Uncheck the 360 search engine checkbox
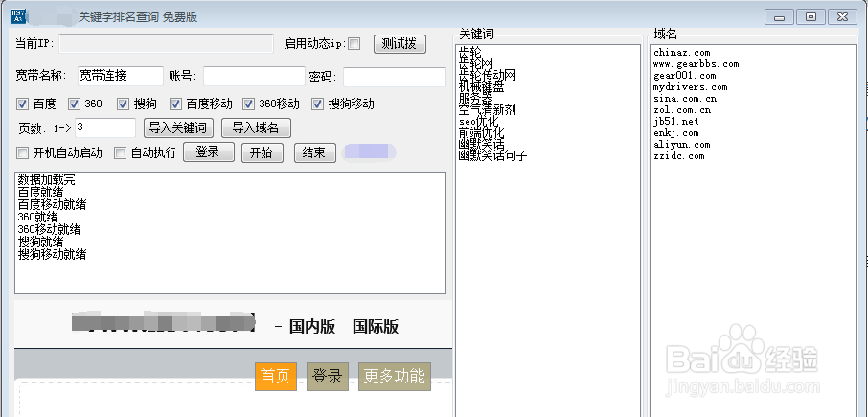The image size is (868, 417). click(75, 104)
